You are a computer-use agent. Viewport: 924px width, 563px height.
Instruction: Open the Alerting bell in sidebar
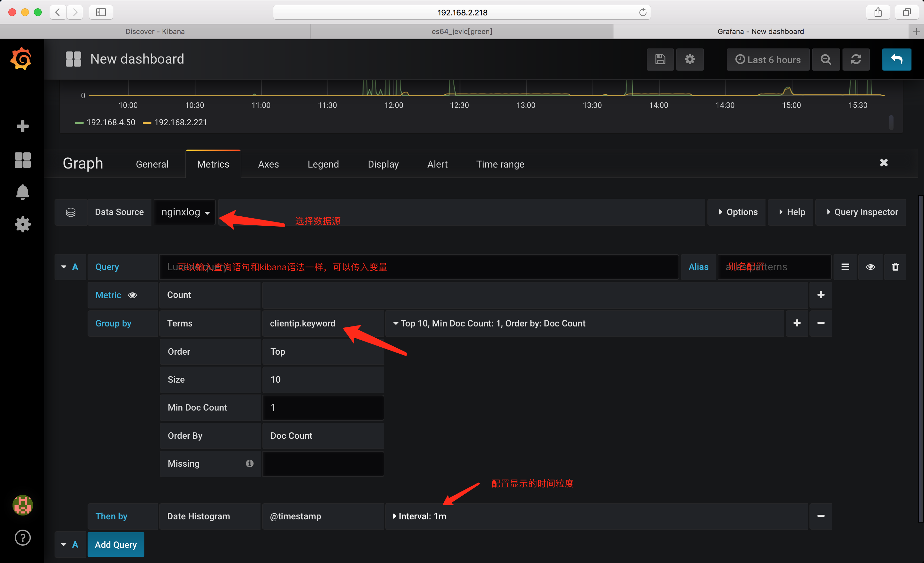22,192
